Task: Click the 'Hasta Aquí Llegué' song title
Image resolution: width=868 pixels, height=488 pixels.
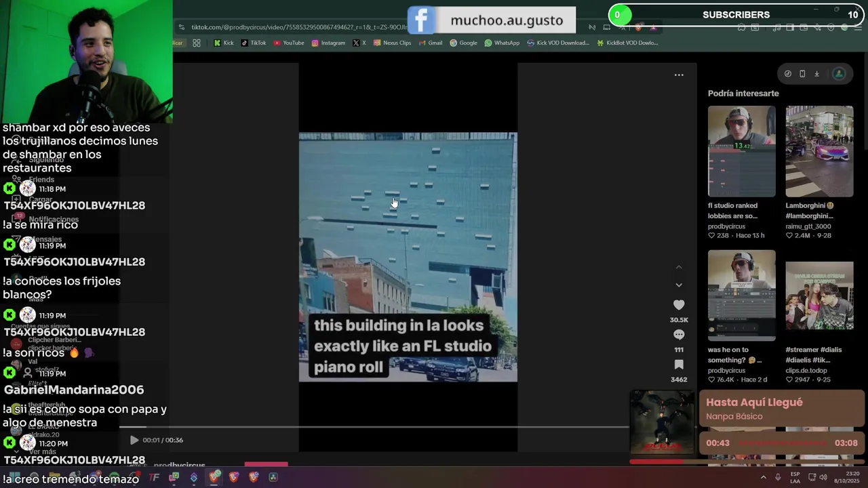Action: tap(754, 403)
